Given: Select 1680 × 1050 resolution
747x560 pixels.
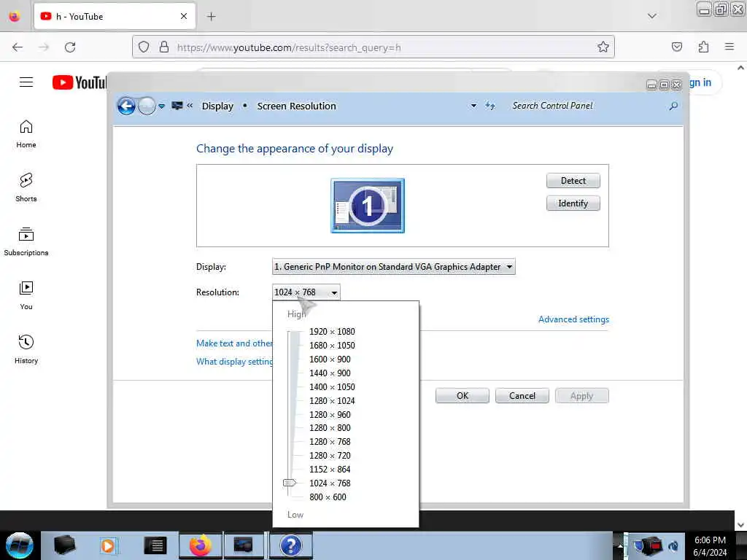Looking at the screenshot, I should (332, 345).
